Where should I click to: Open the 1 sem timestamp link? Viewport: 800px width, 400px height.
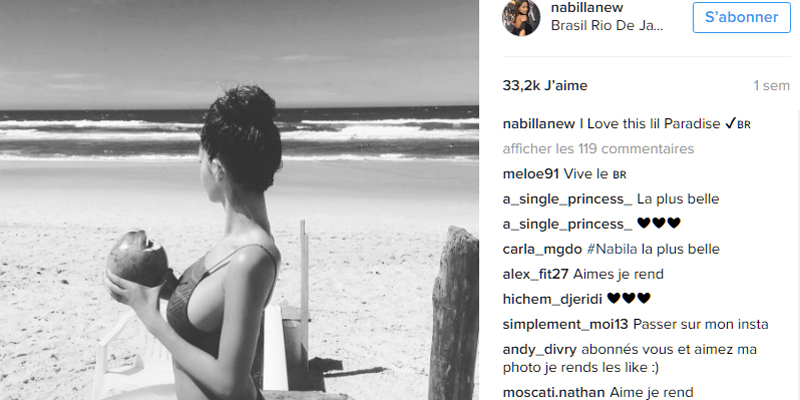771,86
